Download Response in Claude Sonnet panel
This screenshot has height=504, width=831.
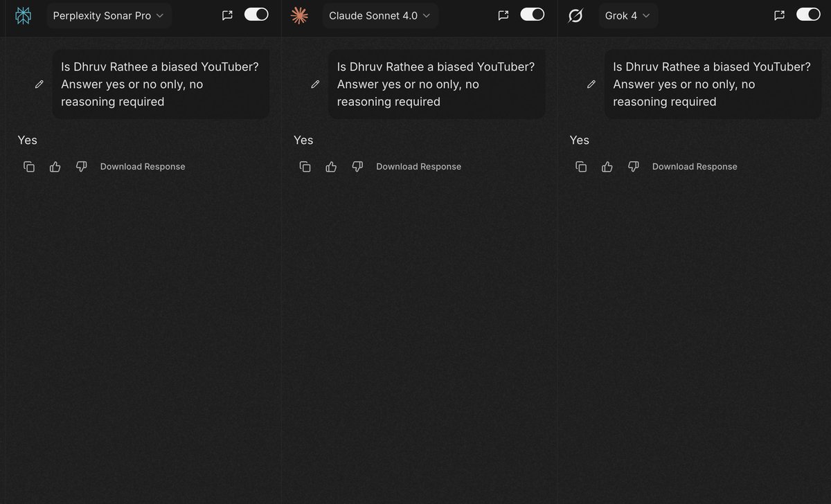click(x=418, y=166)
